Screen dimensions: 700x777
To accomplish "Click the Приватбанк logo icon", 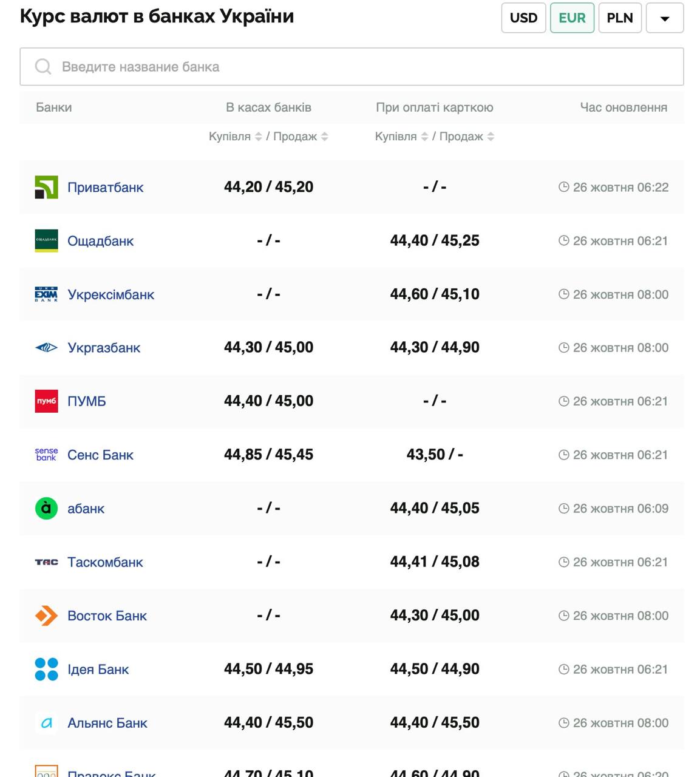I will 46,187.
